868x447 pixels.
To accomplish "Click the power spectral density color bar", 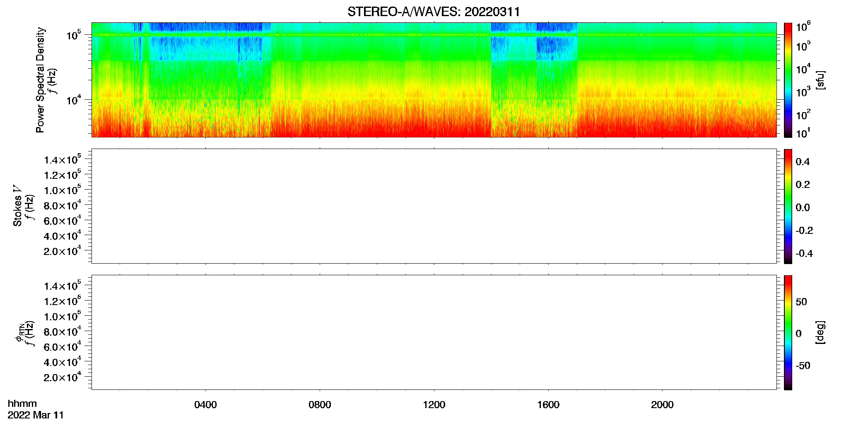I will [x=788, y=80].
